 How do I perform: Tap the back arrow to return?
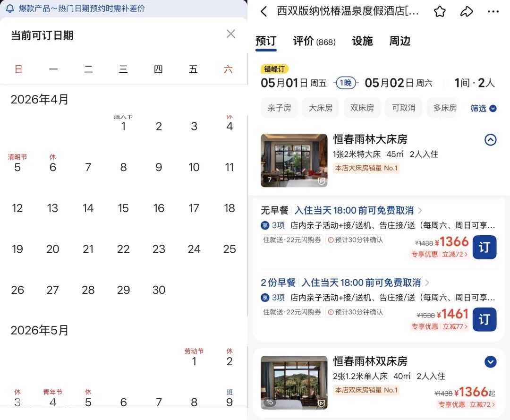(x=264, y=12)
